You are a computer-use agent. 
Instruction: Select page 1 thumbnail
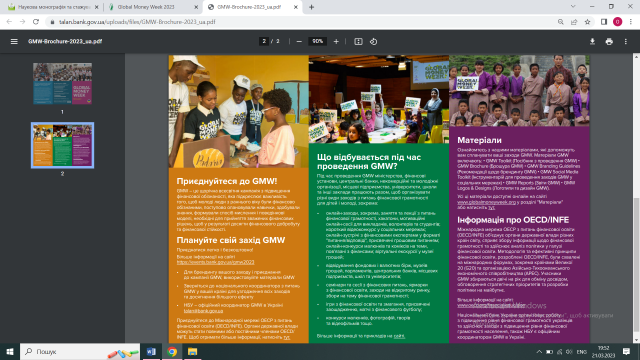pos(62,84)
